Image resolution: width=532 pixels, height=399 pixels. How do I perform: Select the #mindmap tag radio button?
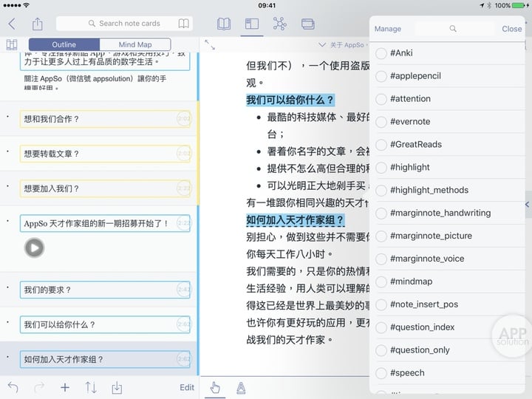381,282
